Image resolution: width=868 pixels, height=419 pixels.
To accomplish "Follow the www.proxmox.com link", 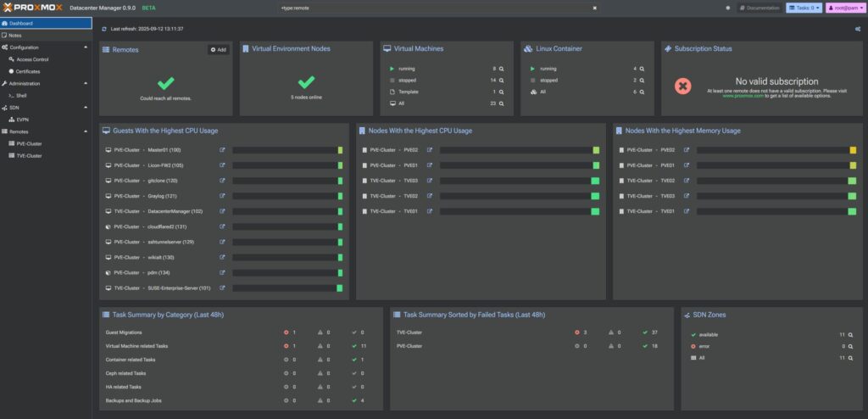I will [x=743, y=96].
